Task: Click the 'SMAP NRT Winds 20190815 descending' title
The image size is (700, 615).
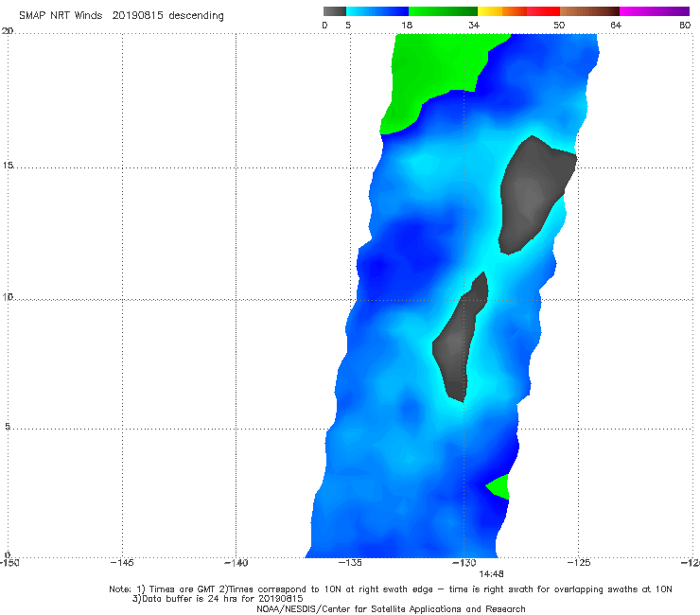Action: (x=121, y=16)
